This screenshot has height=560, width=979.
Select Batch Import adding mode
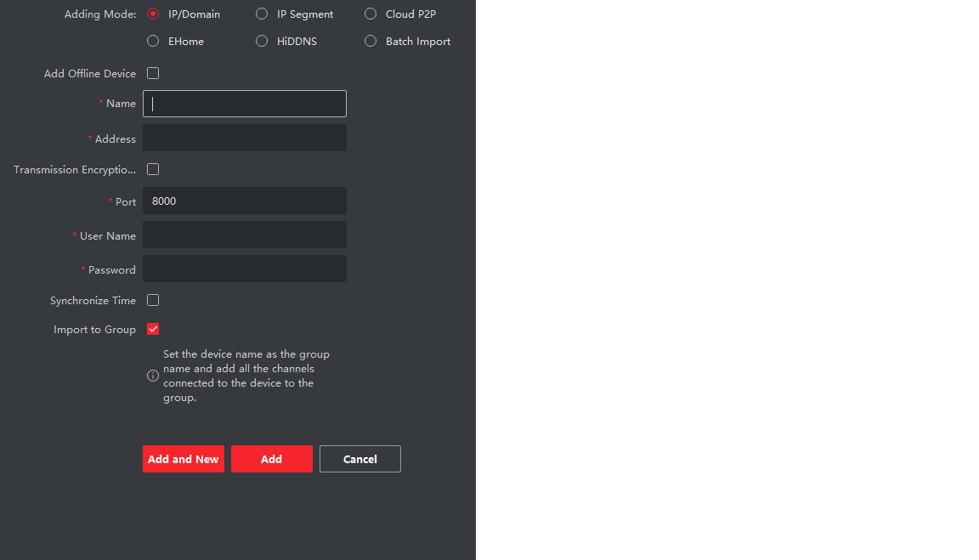[371, 41]
